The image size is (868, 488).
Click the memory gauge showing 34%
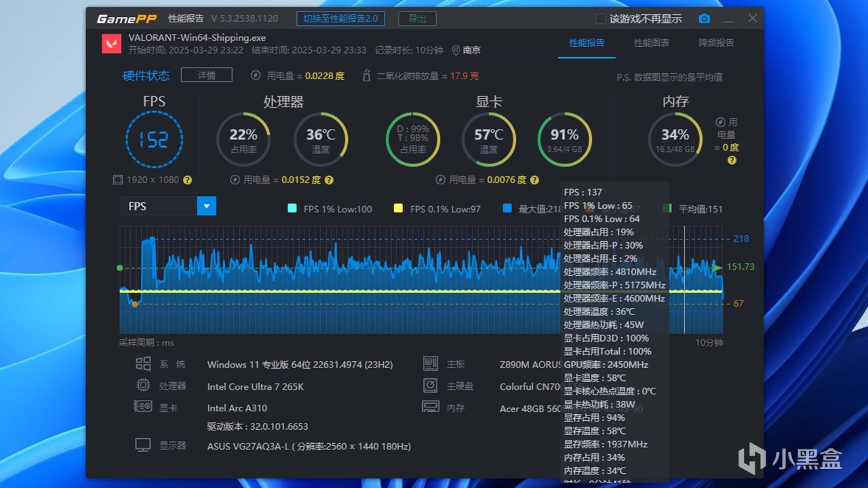(675, 140)
